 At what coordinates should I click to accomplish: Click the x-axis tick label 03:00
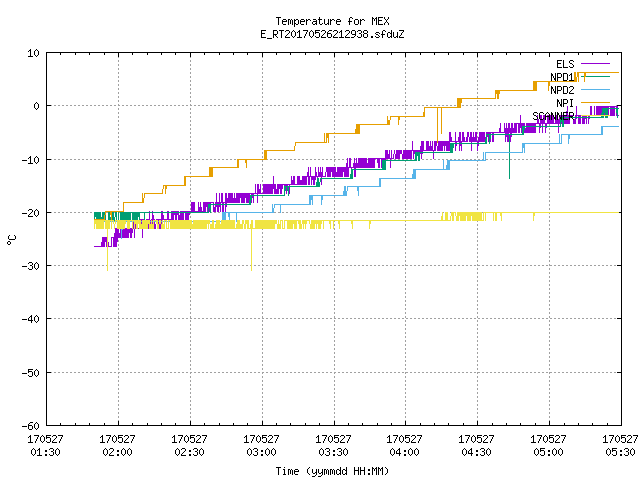(261, 452)
